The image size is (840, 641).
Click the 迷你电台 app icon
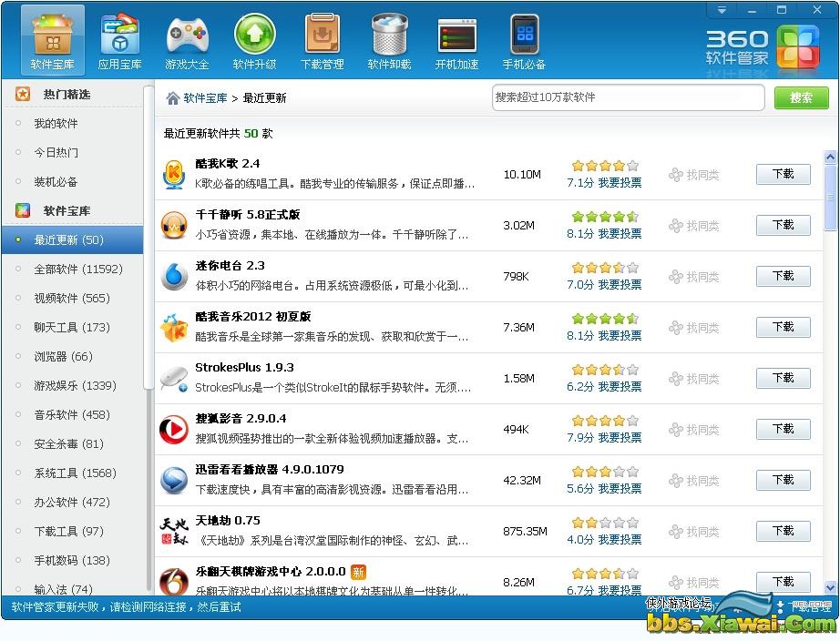point(174,276)
